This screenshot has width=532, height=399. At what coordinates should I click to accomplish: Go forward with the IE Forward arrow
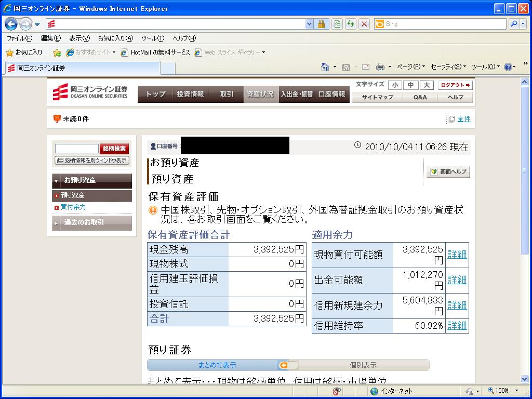(x=25, y=24)
